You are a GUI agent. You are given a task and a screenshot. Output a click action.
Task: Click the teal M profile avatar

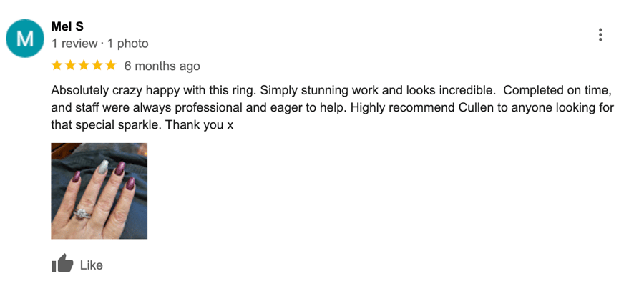pos(24,39)
